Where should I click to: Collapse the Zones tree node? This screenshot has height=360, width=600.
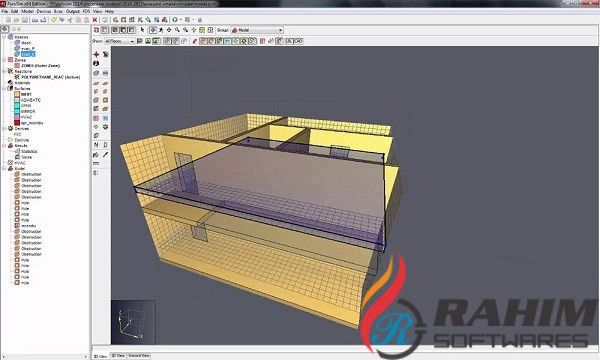[x=4, y=60]
